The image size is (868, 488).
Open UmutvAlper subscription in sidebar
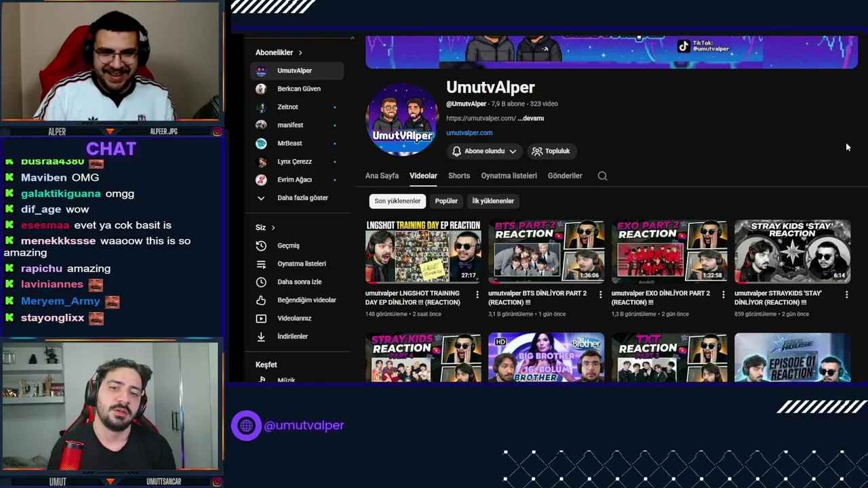point(297,70)
